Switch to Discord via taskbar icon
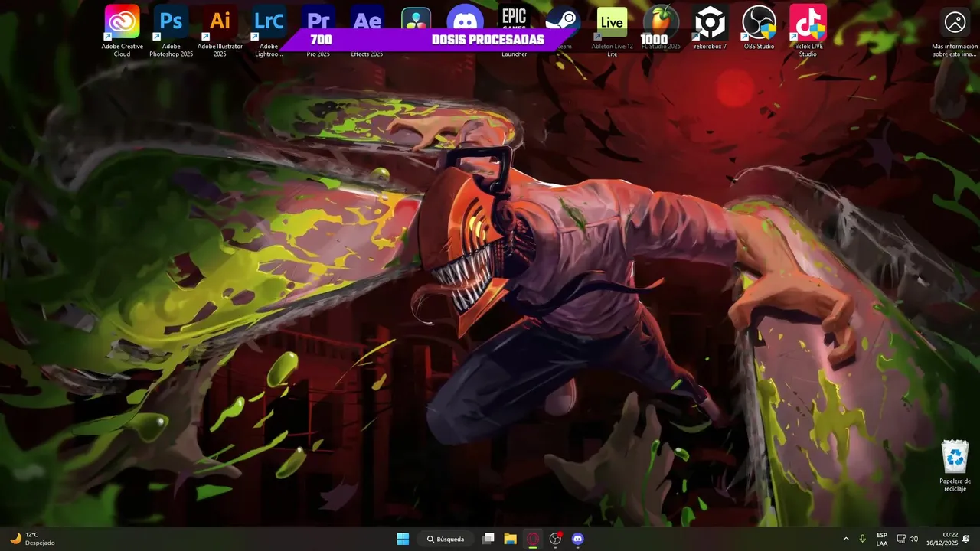Image resolution: width=980 pixels, height=551 pixels. point(578,539)
